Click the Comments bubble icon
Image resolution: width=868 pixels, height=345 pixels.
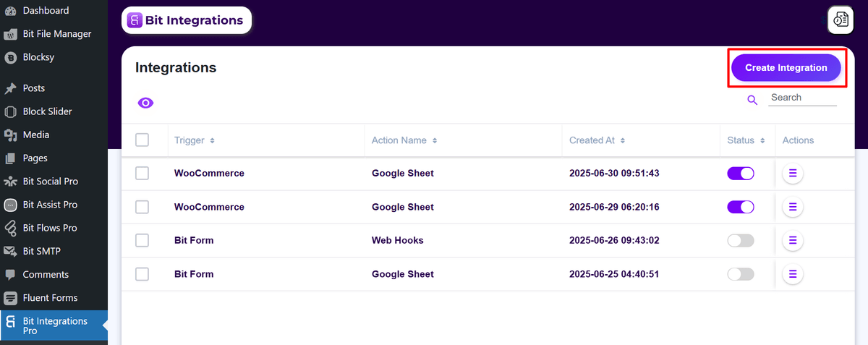10,275
